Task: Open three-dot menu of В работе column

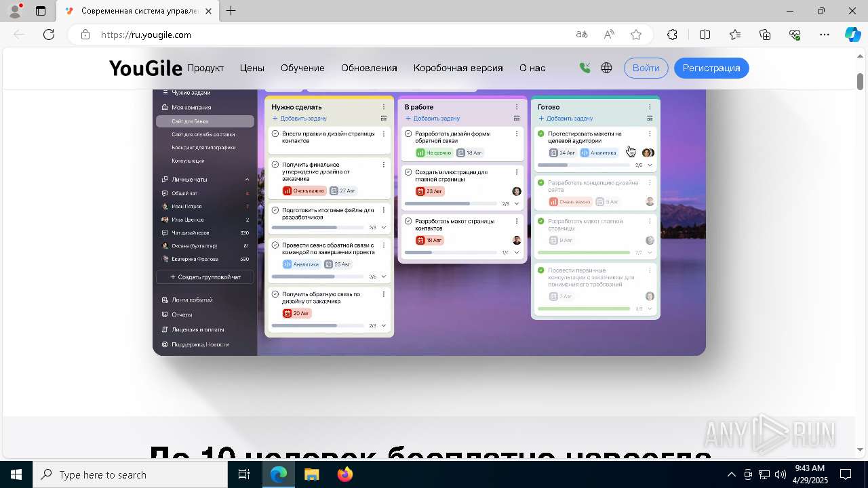Action: tap(517, 107)
